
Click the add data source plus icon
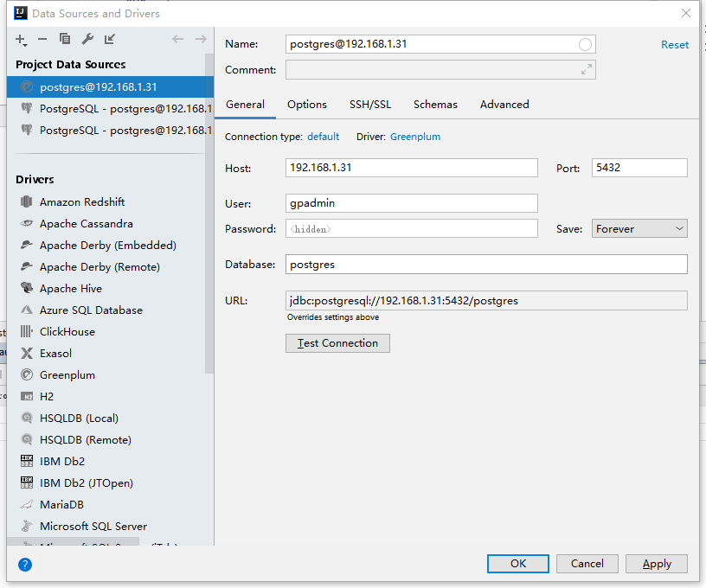pyautogui.click(x=21, y=40)
